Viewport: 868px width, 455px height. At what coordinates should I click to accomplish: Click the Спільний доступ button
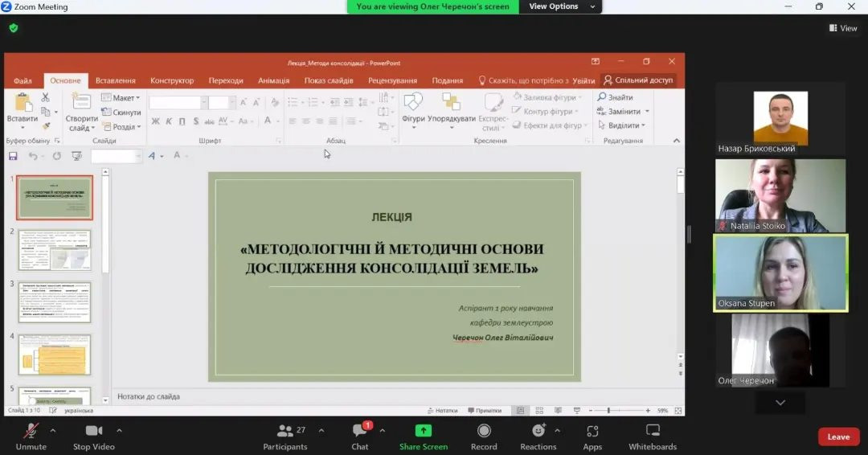tap(639, 80)
